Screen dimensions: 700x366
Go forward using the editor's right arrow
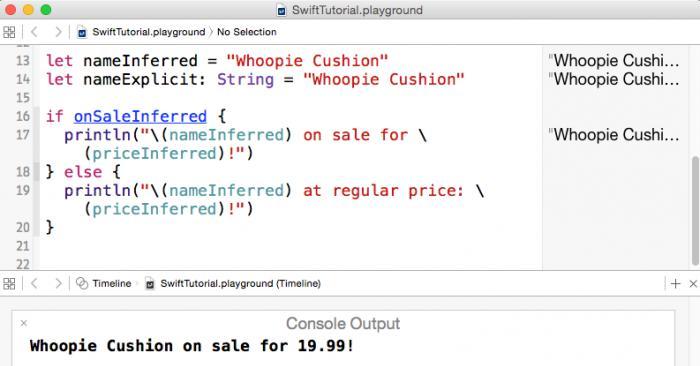click(58, 32)
